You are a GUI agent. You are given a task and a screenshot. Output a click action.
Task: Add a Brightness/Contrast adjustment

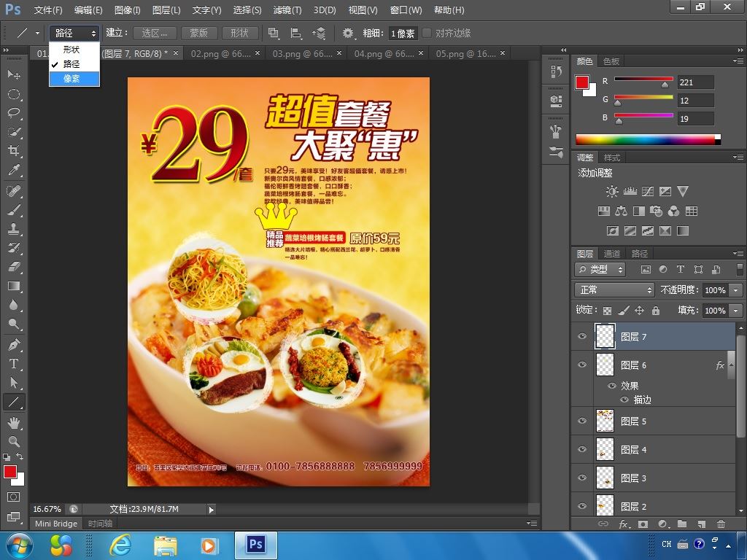click(x=612, y=192)
